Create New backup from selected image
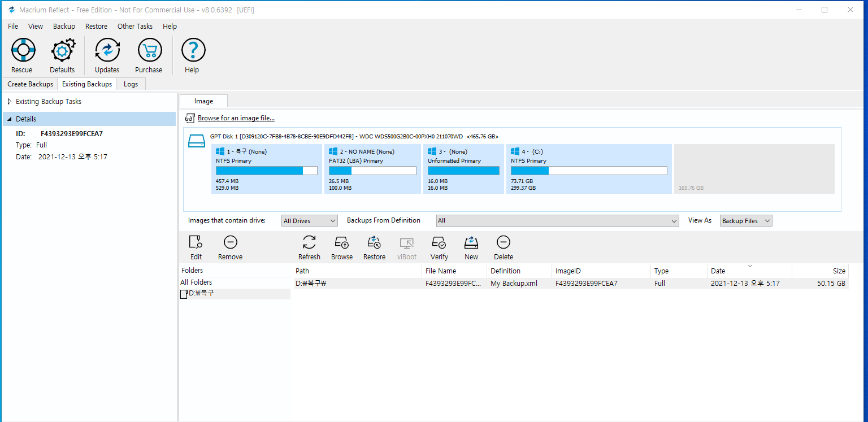Viewport: 868px width, 422px height. 471,243
